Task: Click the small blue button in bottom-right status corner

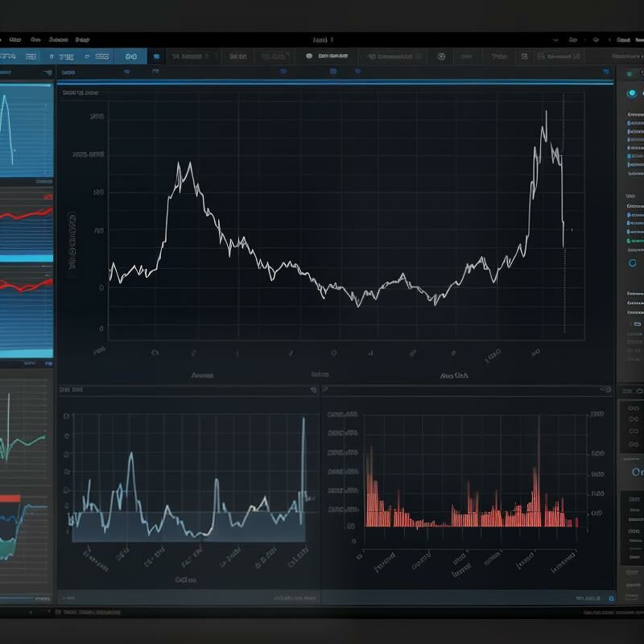Action: click(x=611, y=598)
